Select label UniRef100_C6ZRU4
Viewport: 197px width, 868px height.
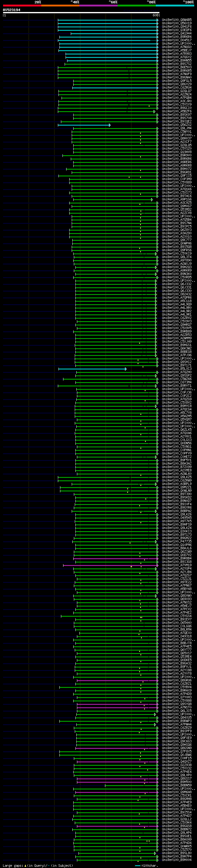pos(177,88)
